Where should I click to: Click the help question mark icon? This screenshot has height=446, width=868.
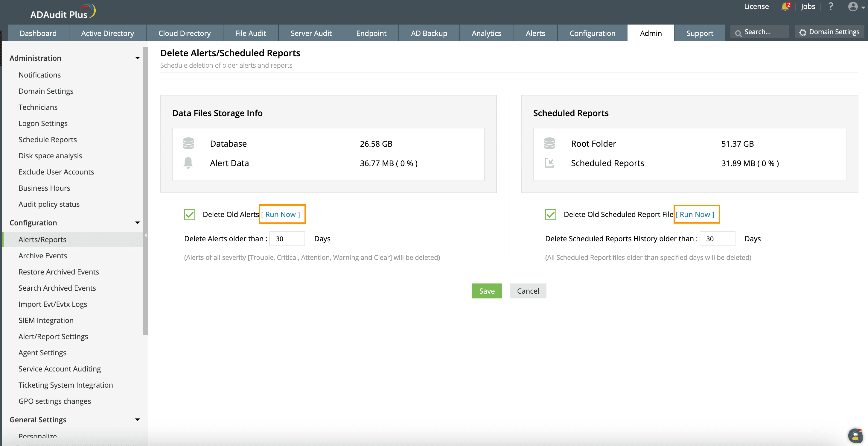click(x=831, y=6)
